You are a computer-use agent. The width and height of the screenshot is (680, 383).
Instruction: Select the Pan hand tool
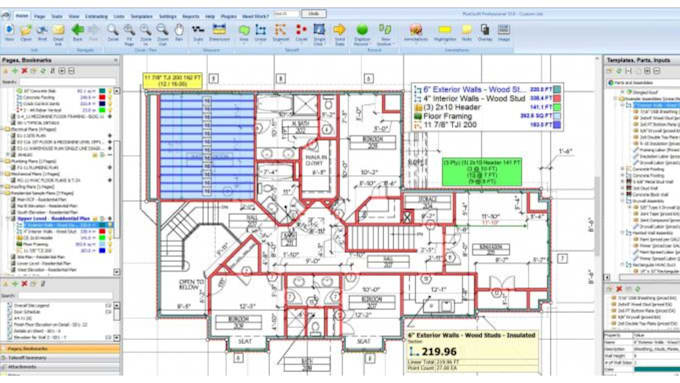click(179, 29)
